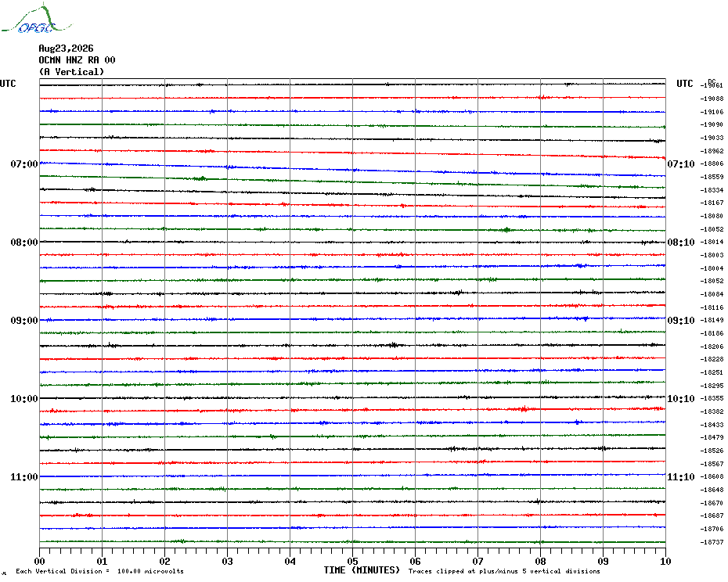Click minute tick label 08
The width and height of the screenshot is (728, 582).
coord(540,561)
